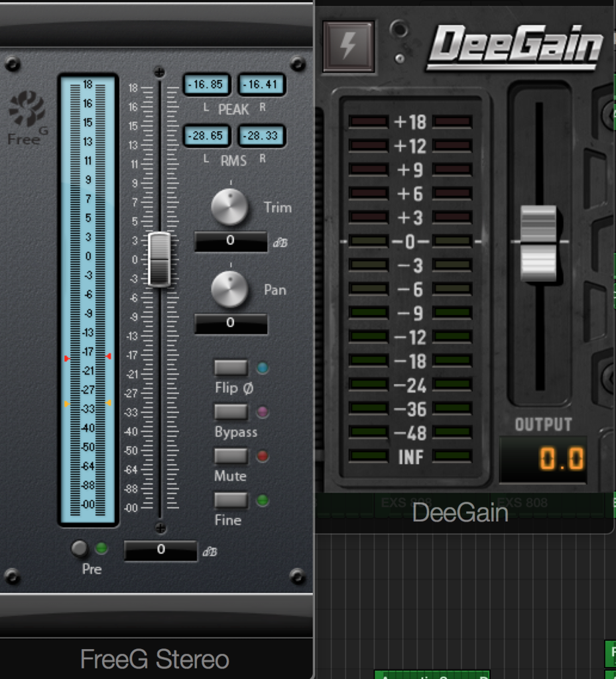The image size is (616, 679).
Task: Click the magenta Bypass indicator LED
Action: tap(263, 411)
